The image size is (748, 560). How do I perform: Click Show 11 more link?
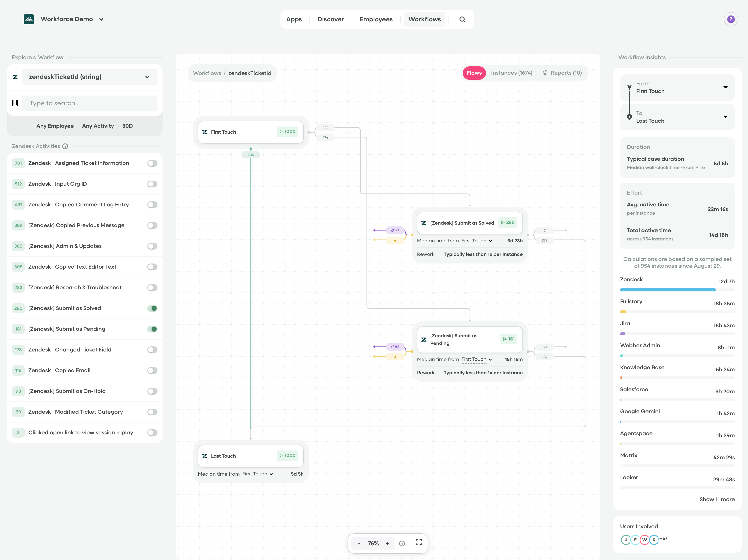pyautogui.click(x=717, y=499)
